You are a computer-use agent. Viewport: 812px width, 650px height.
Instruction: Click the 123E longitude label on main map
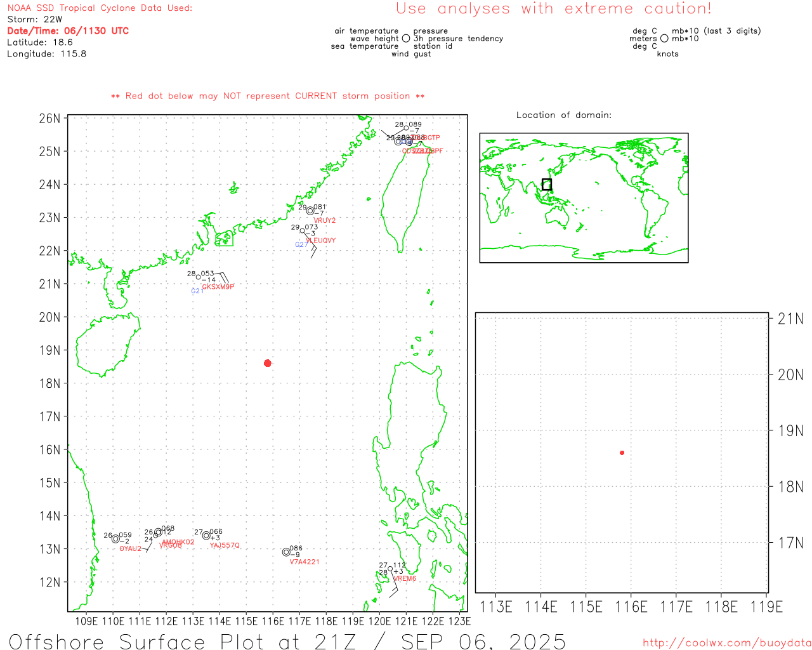point(460,621)
